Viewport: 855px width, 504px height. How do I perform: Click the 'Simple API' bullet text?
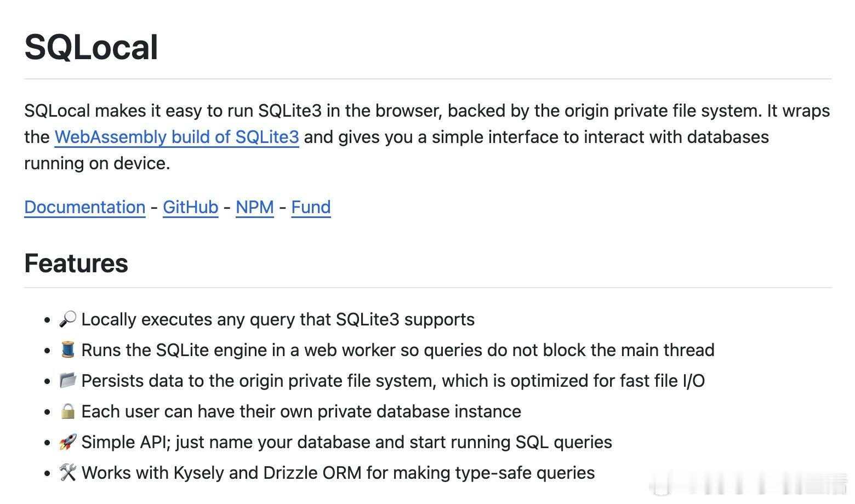pyautogui.click(x=347, y=442)
